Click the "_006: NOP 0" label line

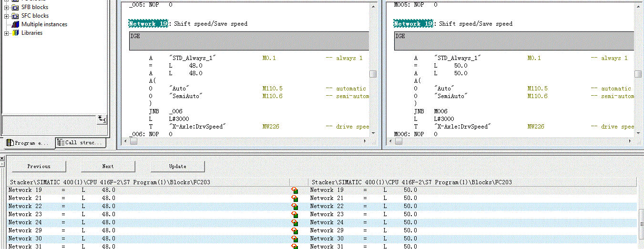(x=151, y=134)
